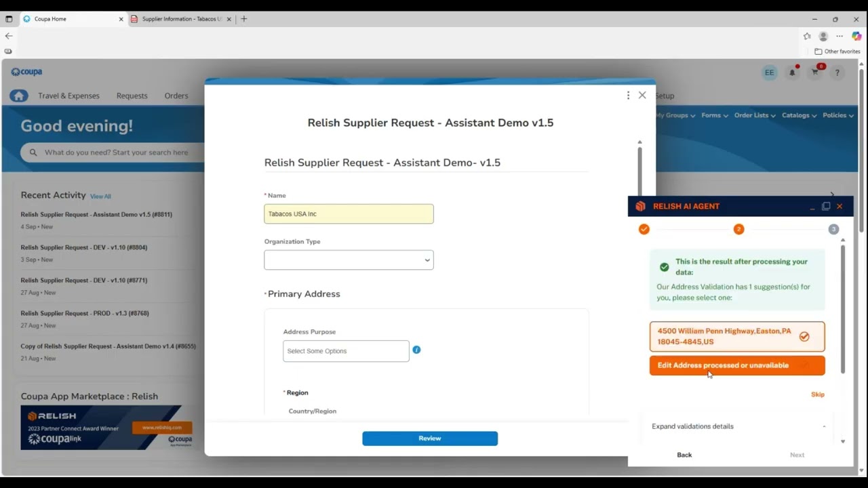868x488 pixels.
Task: Open the Travel & Expenses menu
Action: point(68,96)
